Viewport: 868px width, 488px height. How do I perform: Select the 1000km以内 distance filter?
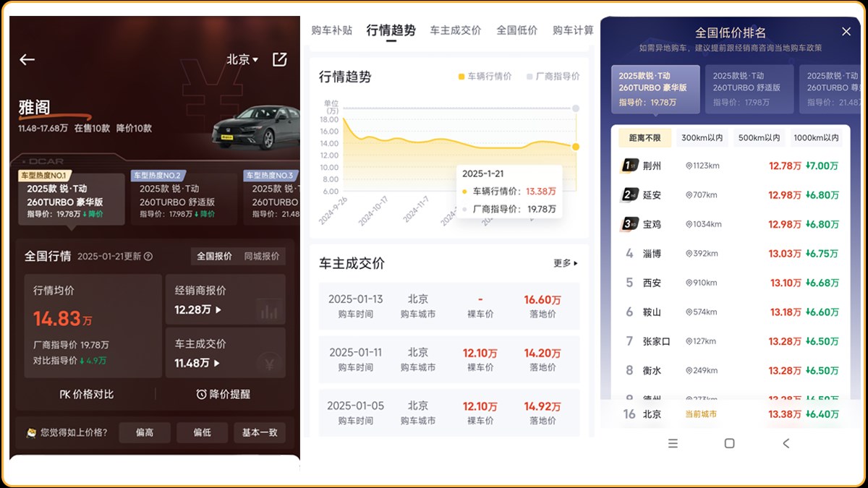pos(815,138)
